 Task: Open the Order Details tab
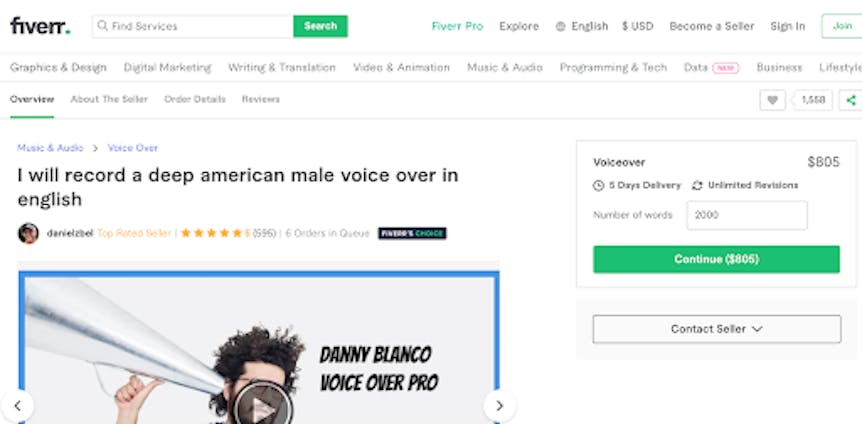[195, 100]
